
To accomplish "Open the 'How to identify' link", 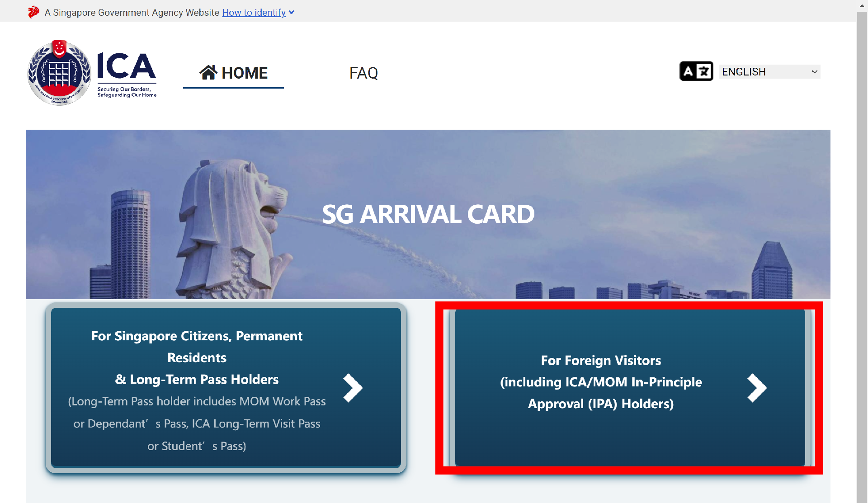I will (x=254, y=13).
